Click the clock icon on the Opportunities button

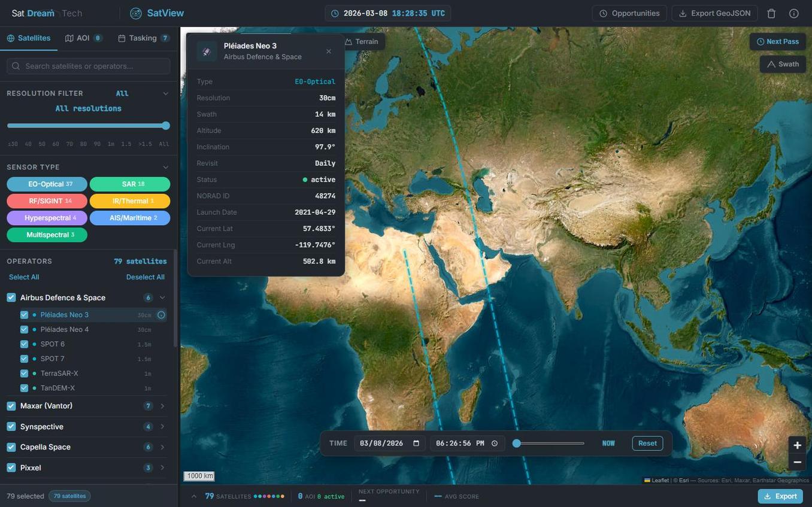604,13
